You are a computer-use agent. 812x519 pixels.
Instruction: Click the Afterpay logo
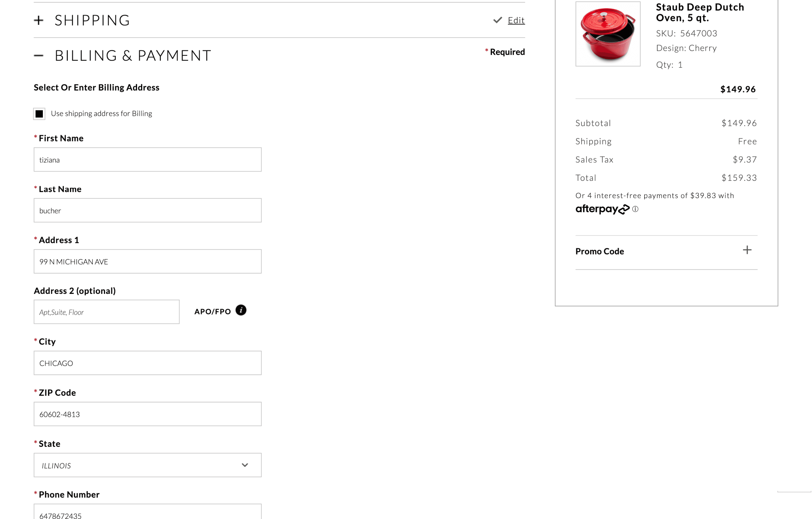(x=602, y=209)
